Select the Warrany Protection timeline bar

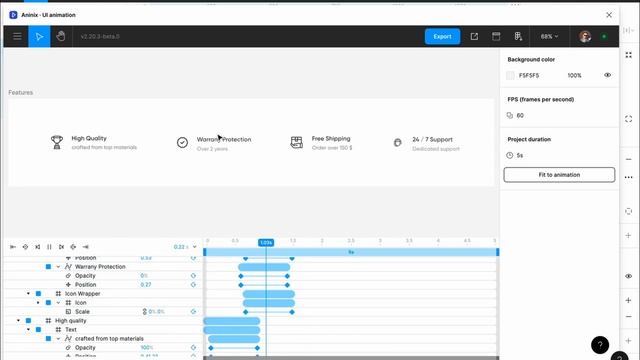[x=264, y=267]
